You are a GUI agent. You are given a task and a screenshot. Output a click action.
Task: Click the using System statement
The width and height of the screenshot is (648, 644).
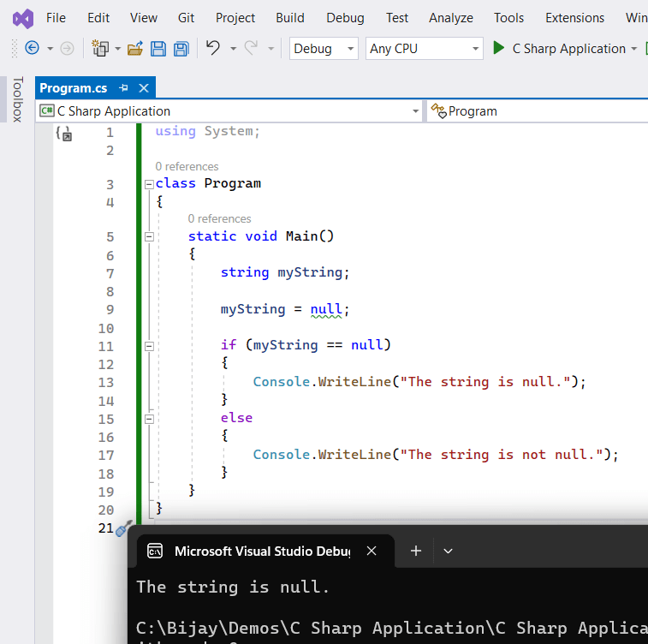click(207, 131)
